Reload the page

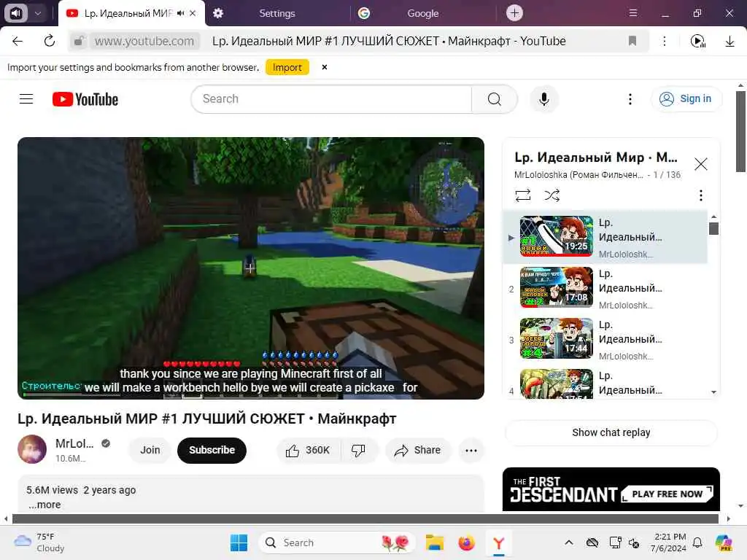click(50, 42)
